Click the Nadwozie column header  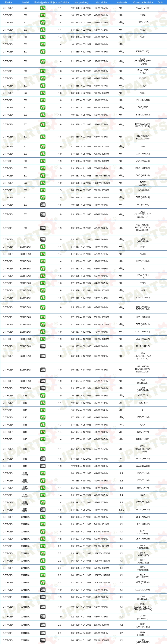(x=122, y=2)
